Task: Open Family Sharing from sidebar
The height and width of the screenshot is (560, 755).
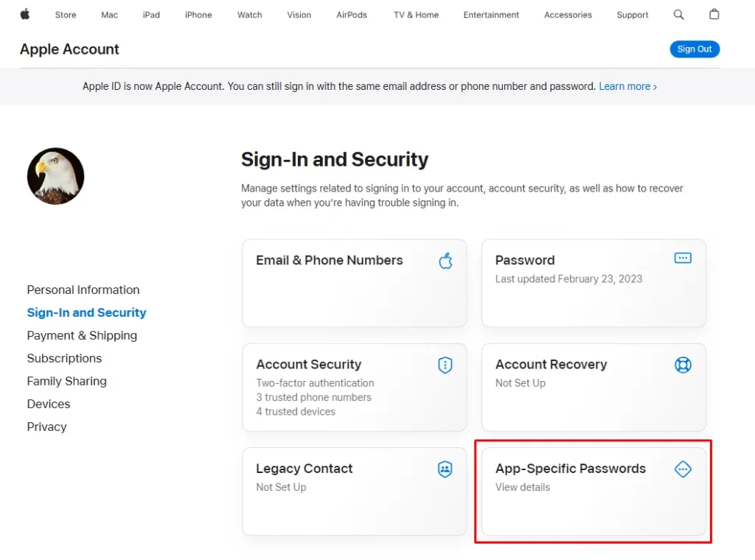Action: (x=67, y=381)
